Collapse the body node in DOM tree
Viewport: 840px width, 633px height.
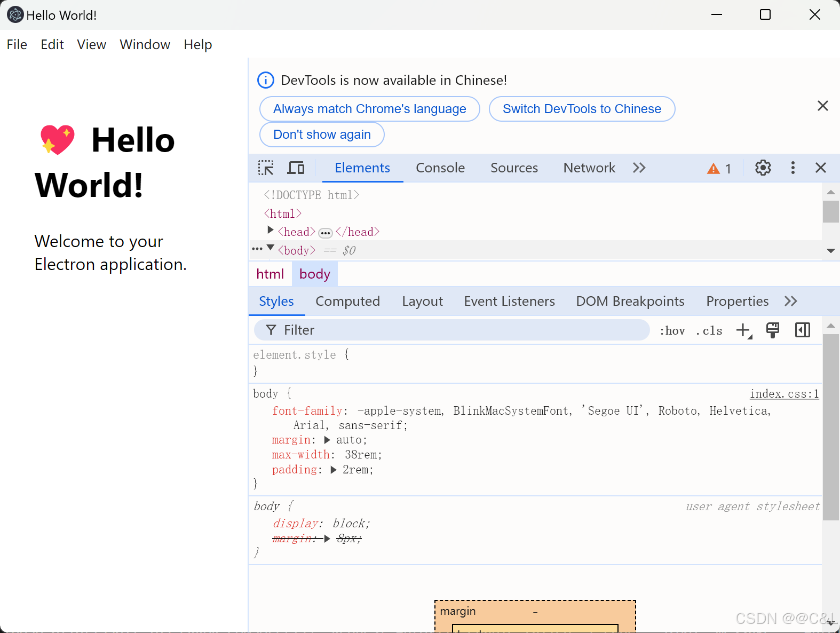click(x=271, y=248)
